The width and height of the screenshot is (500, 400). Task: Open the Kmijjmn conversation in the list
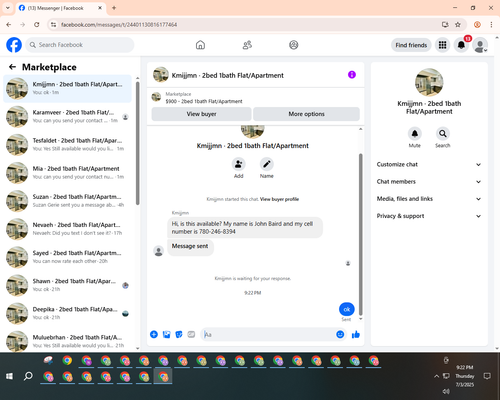click(67, 88)
